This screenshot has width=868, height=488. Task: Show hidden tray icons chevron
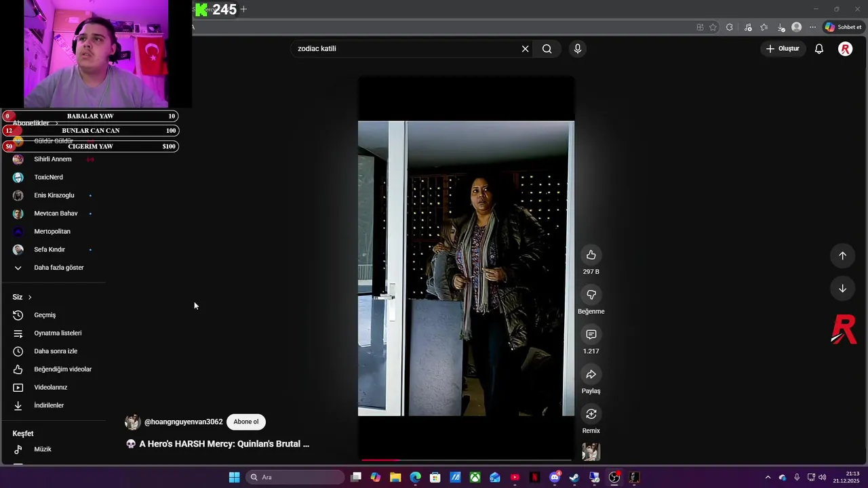tap(768, 477)
